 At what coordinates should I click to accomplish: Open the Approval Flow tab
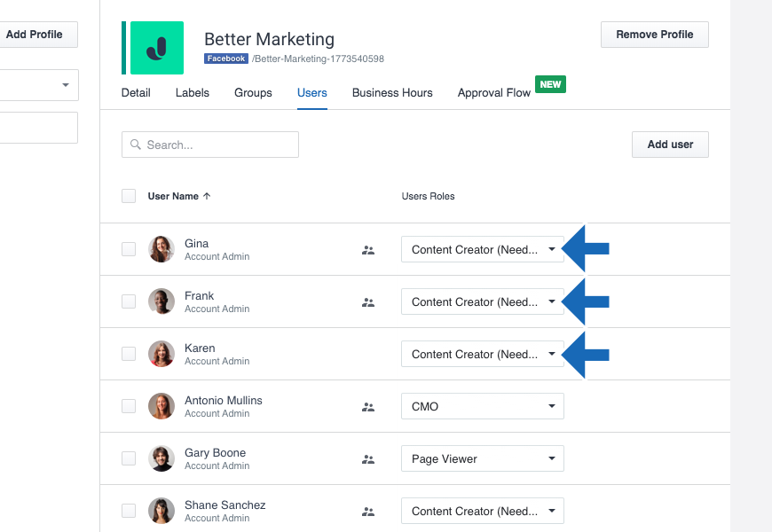tap(493, 92)
